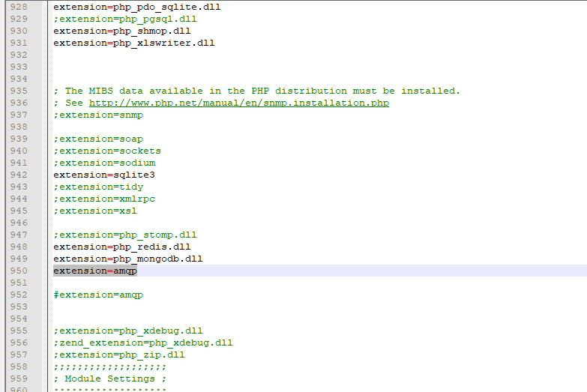Place cursor on ;extension=xmlrpc line

click(x=103, y=199)
